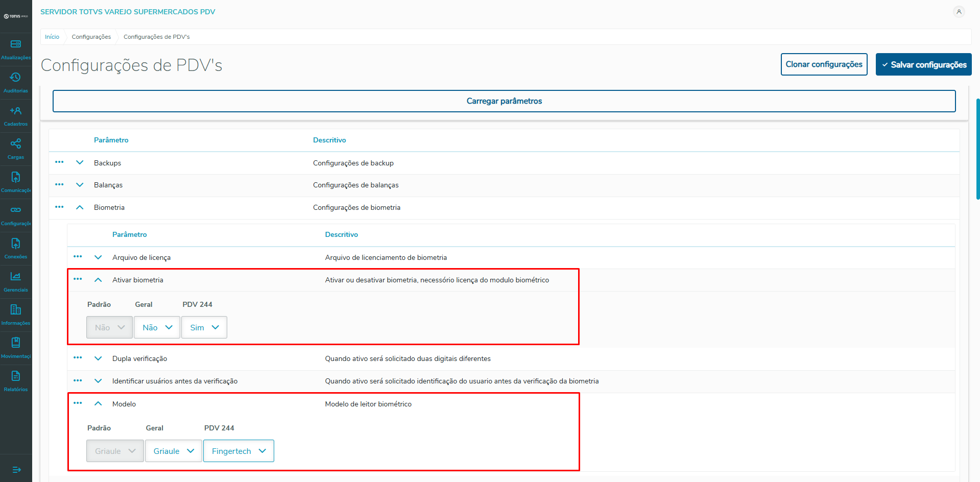Click the Configurações breadcrumb link
Screen dimensions: 980x482
point(91,37)
